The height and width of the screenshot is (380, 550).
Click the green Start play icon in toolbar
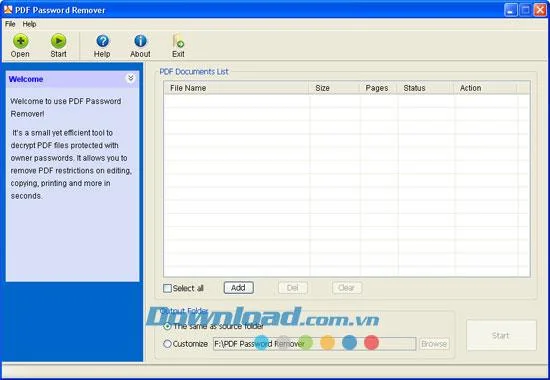coord(58,41)
